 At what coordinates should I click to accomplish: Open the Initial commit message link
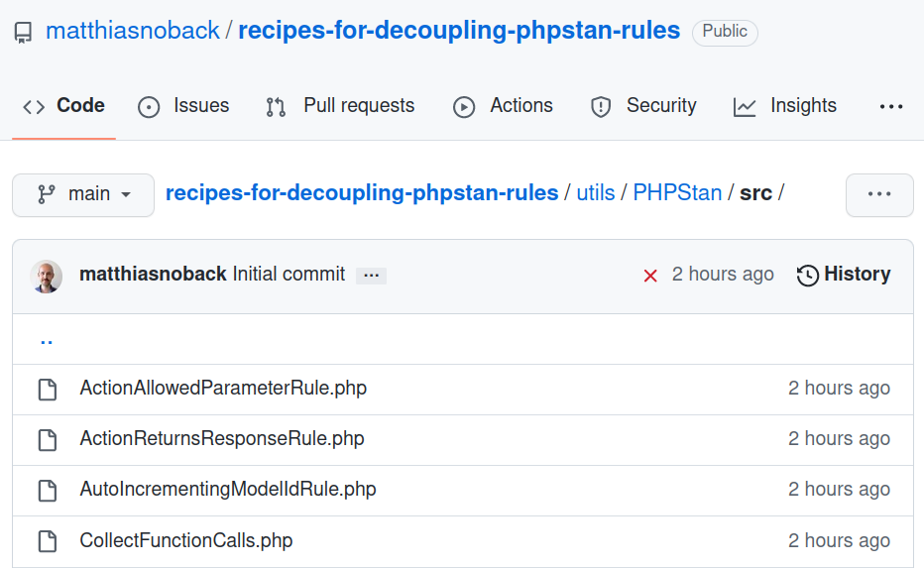pyautogui.click(x=289, y=275)
